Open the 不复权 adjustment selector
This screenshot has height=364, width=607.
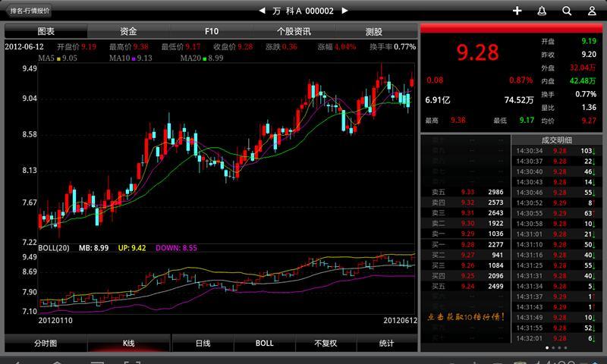tap(326, 343)
